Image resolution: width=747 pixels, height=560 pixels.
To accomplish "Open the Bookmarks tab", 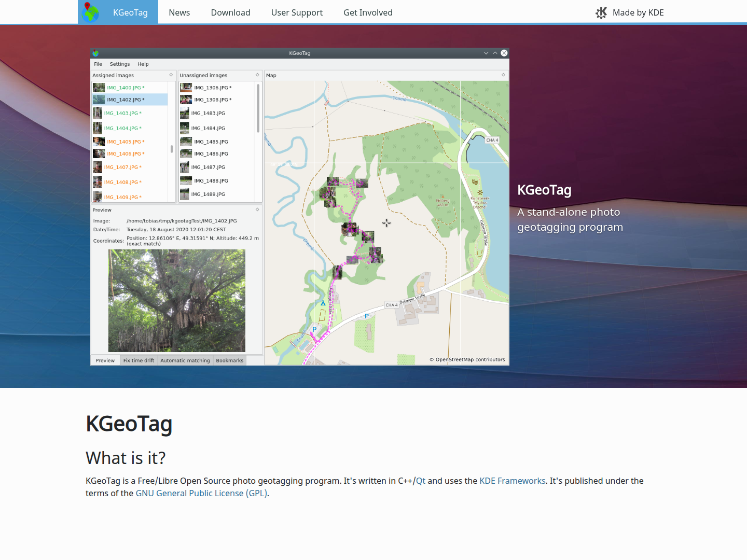I will point(230,360).
